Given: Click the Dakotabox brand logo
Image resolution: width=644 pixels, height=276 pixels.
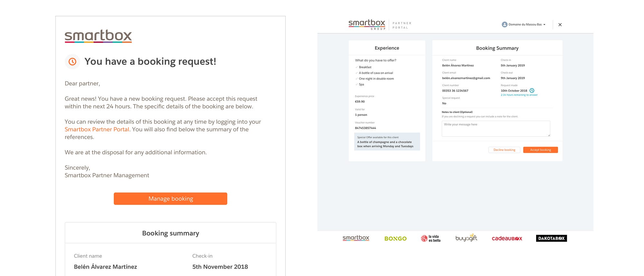Looking at the screenshot, I should point(551,238).
